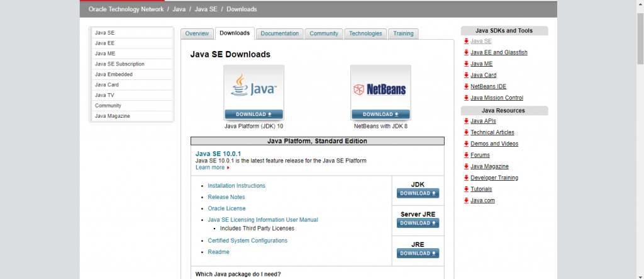Open Installation Instructions link
The height and width of the screenshot is (279, 644).
point(236,186)
